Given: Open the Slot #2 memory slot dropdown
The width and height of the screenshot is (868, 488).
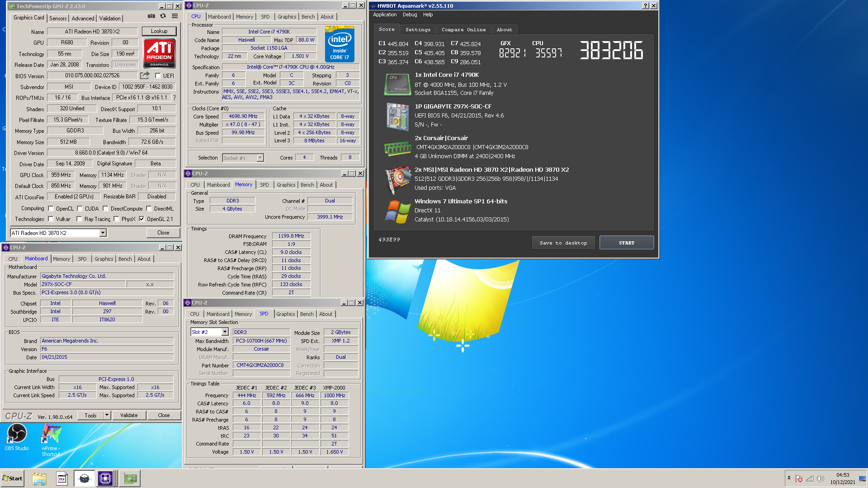Looking at the screenshot, I should point(225,332).
